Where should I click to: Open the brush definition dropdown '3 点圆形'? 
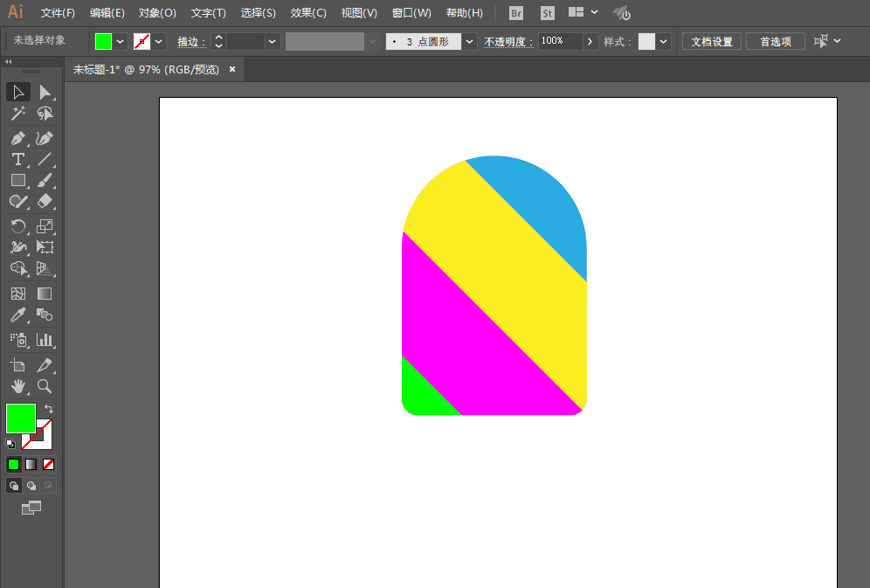point(471,41)
